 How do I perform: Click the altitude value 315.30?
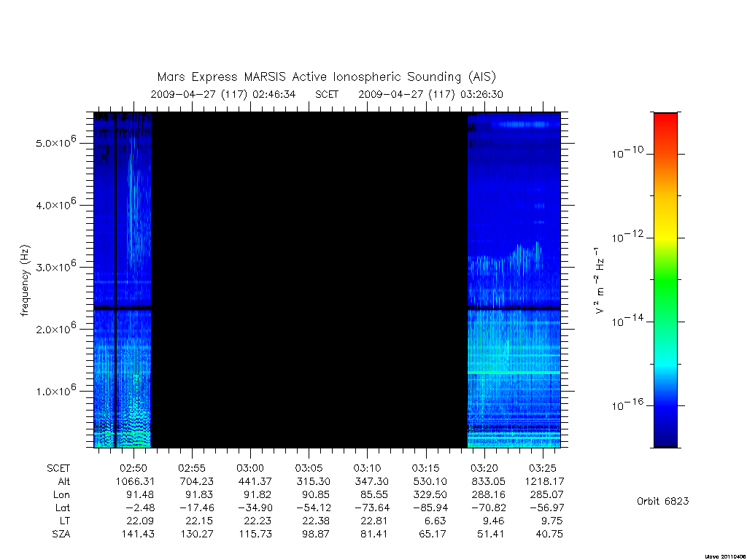click(313, 482)
